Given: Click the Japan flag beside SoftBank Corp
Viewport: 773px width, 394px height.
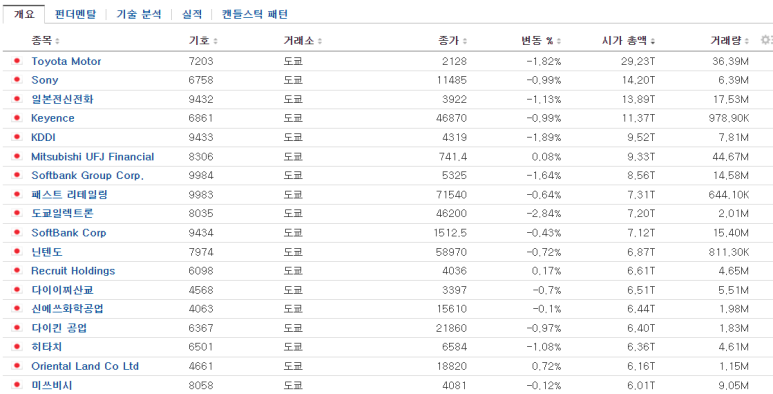Looking at the screenshot, I should click(17, 232).
